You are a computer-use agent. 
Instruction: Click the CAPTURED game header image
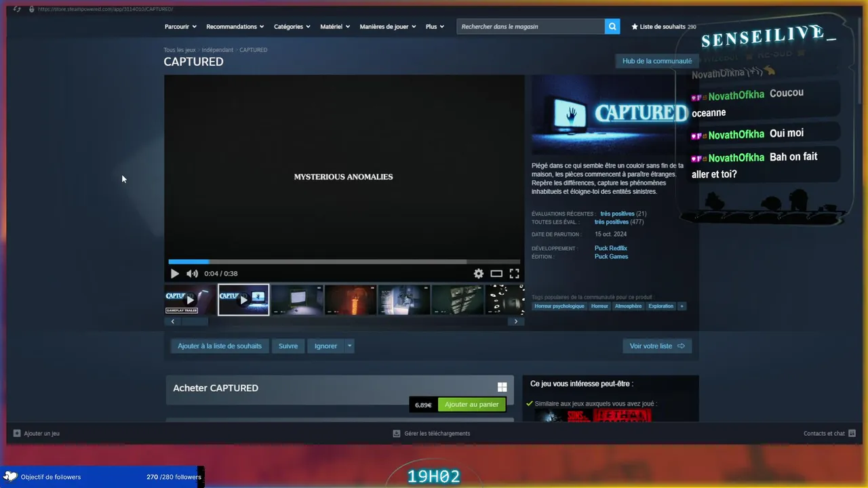pyautogui.click(x=610, y=115)
